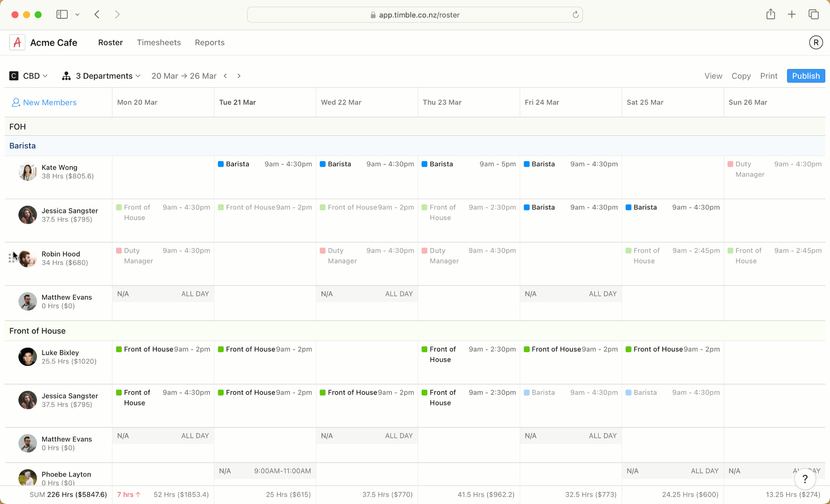Publish the roster
830x504 pixels.
coord(806,76)
